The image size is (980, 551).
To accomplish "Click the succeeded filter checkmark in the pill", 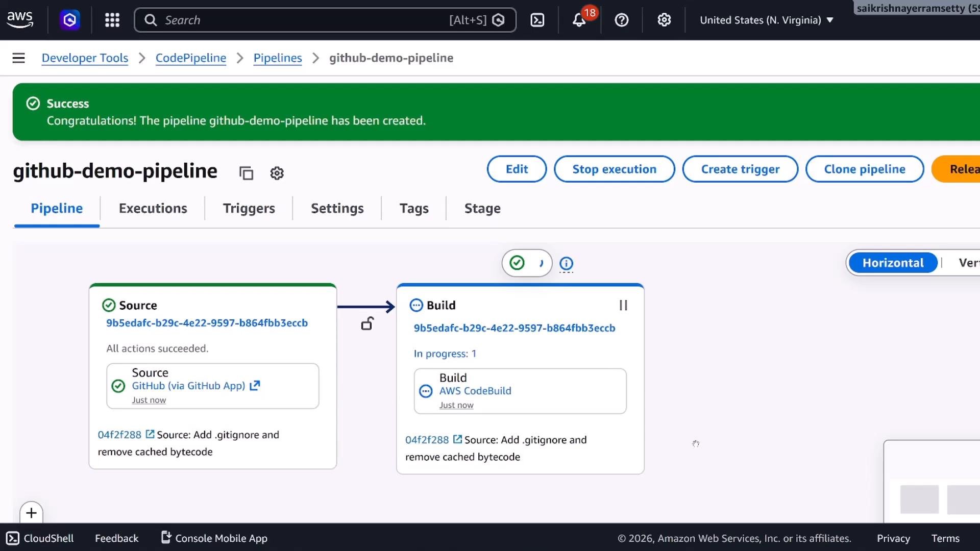I will coord(517,263).
